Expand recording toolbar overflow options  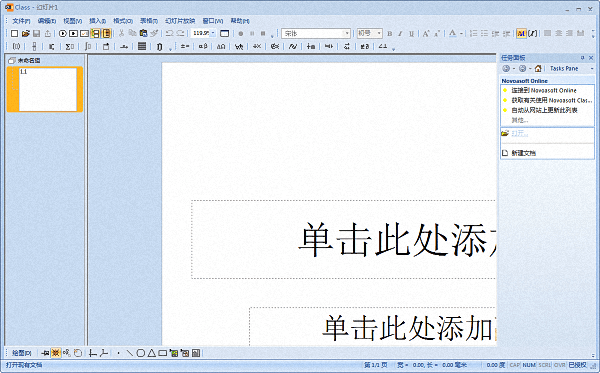point(272,36)
